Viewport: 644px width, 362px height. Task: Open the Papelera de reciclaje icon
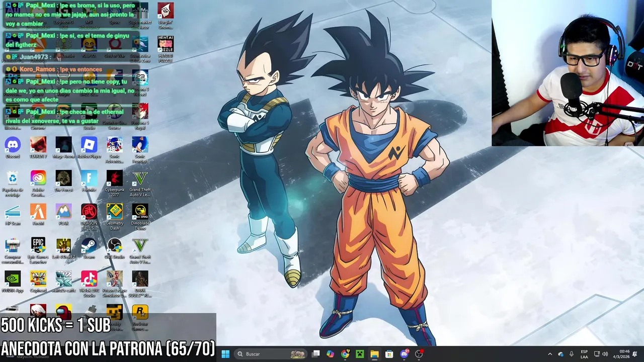click(x=13, y=184)
